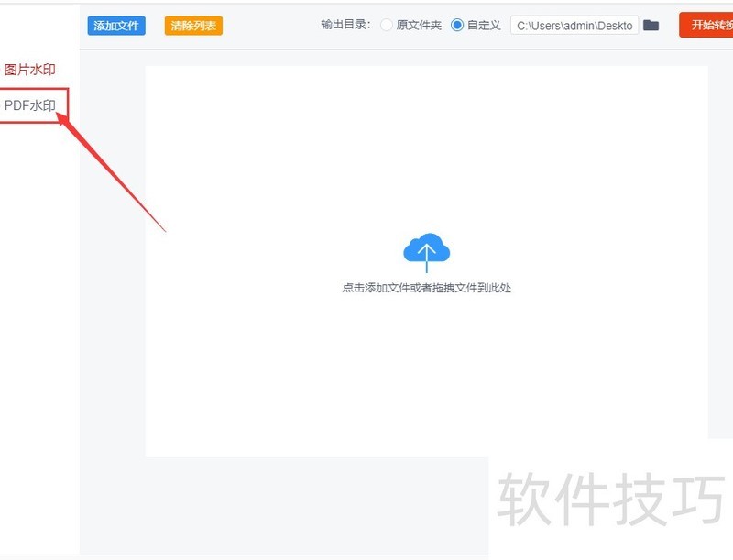
Task: Click the blue 添加文件 button
Action: coord(116,26)
